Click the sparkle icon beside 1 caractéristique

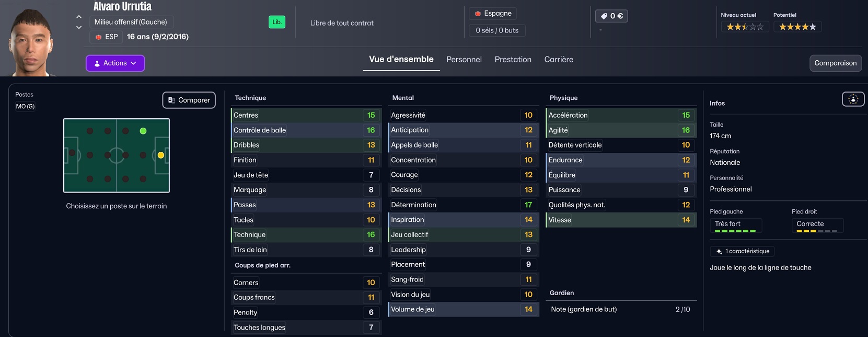tap(719, 252)
